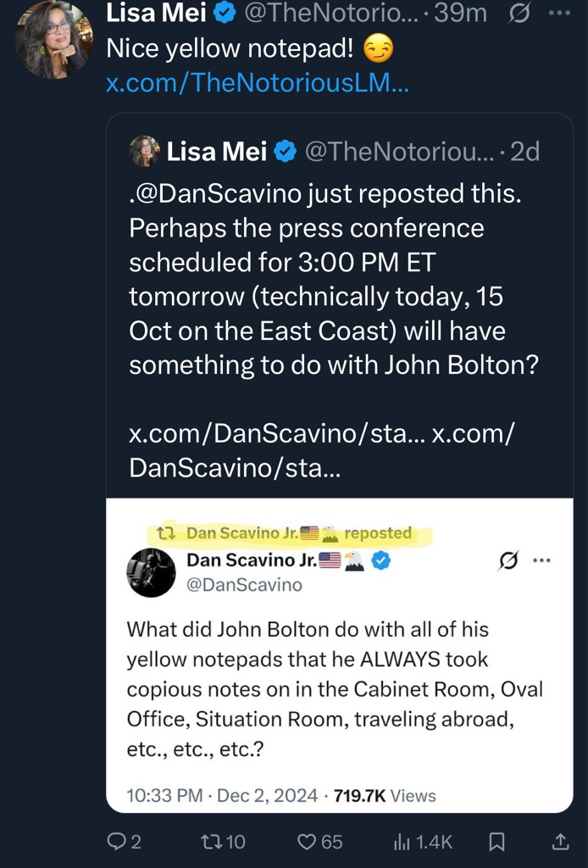Open quoted post author's small avatar
Viewport: 588px width, 868px height.
pyautogui.click(x=145, y=152)
